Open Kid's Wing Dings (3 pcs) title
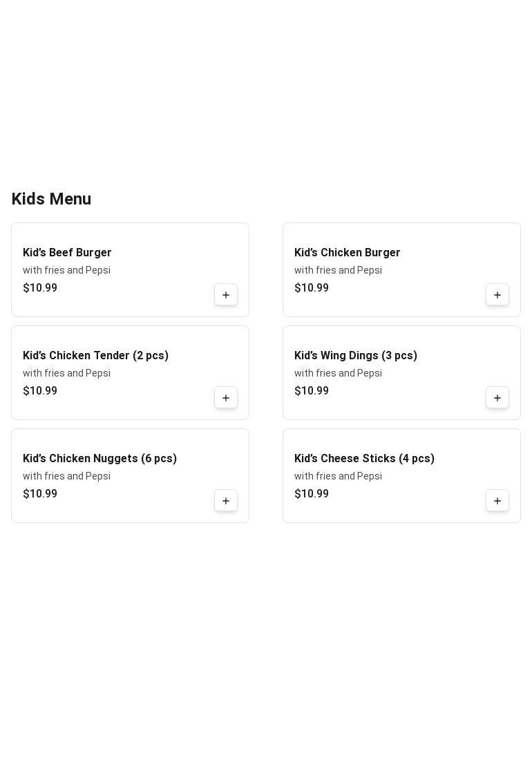 (x=355, y=356)
